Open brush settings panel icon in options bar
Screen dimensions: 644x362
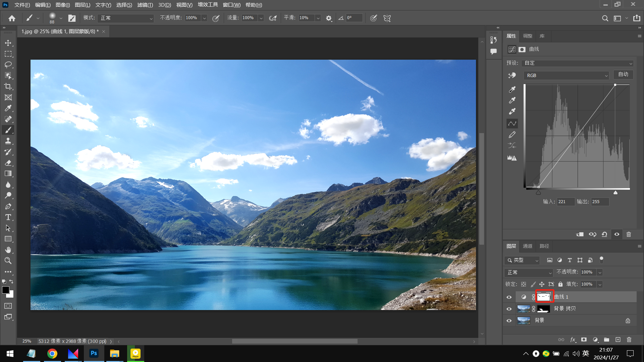(72, 18)
